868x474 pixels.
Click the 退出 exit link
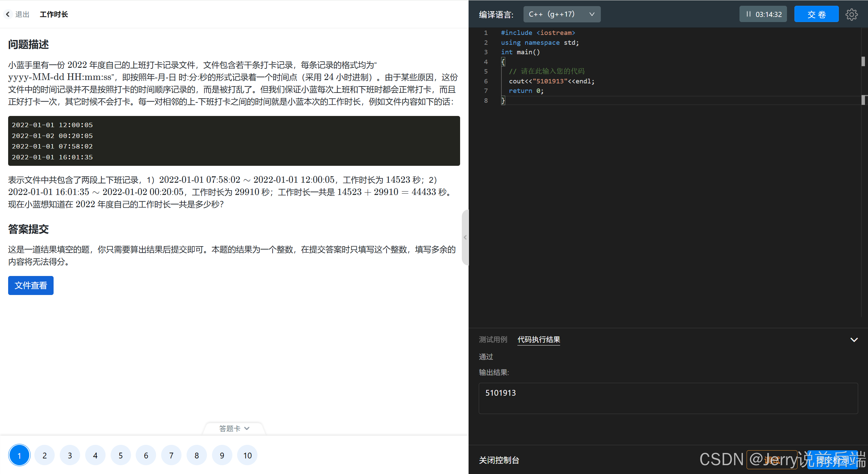click(x=22, y=14)
